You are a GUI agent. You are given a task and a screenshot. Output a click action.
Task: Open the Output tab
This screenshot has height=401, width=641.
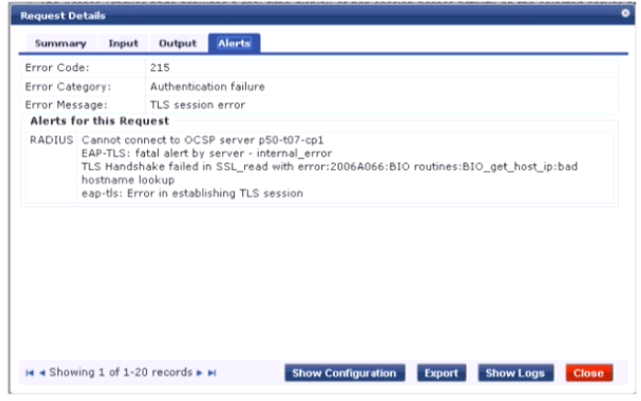tap(177, 43)
